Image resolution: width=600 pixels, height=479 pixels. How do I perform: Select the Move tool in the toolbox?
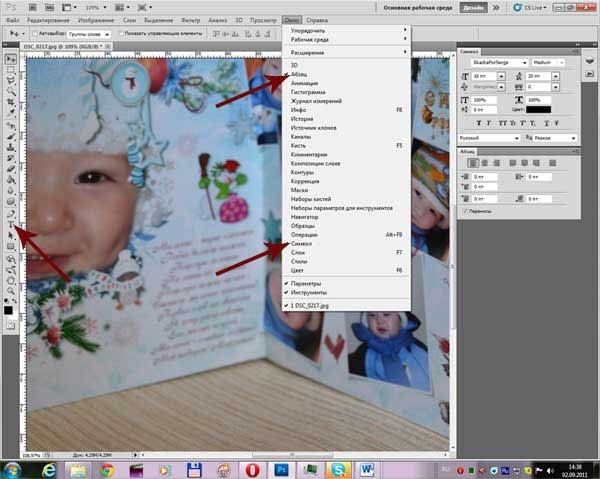10,59
